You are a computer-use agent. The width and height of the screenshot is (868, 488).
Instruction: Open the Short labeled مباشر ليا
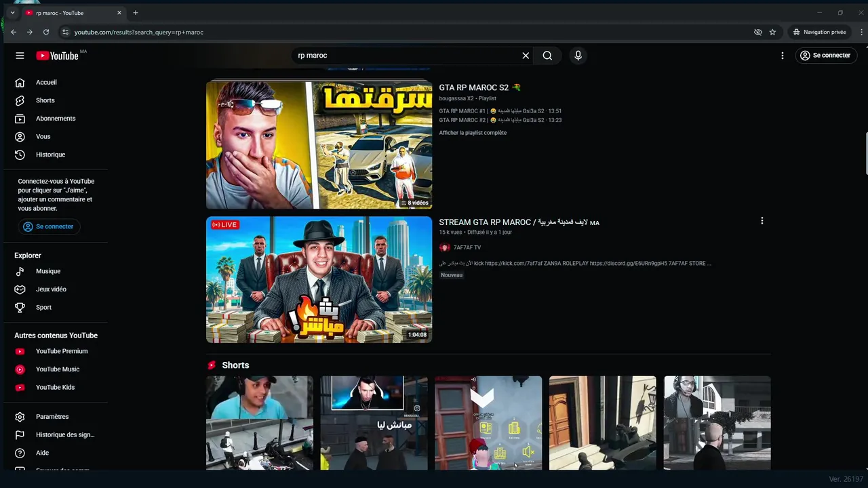coord(374,423)
